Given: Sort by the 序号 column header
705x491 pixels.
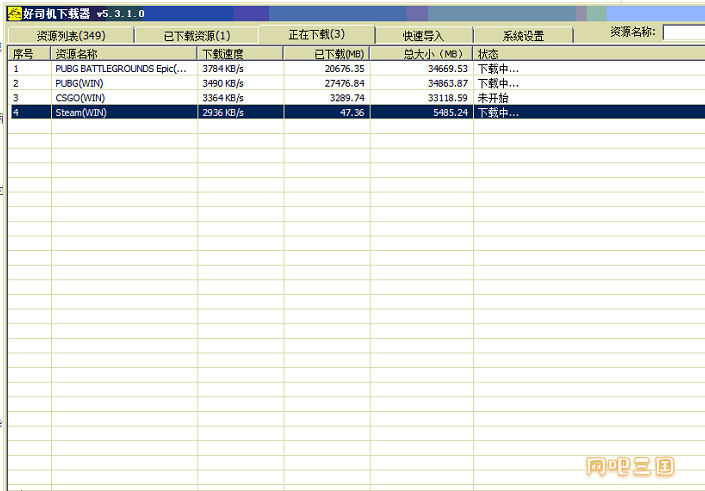Looking at the screenshot, I should tap(29, 54).
